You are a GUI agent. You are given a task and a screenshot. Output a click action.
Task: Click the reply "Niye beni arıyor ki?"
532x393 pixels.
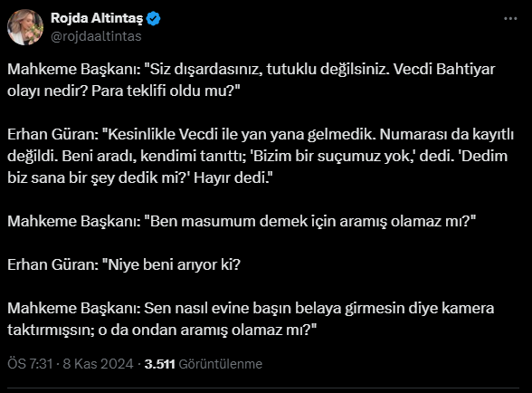172,265
